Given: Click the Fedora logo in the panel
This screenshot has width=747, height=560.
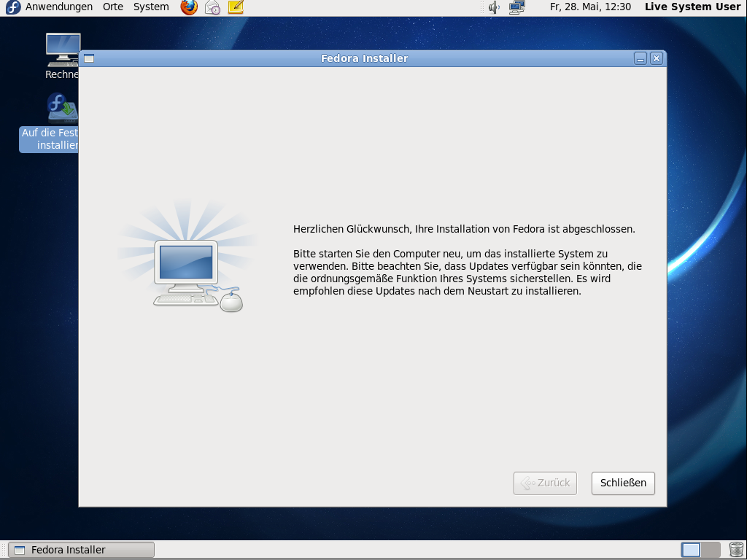Looking at the screenshot, I should click(13, 7).
